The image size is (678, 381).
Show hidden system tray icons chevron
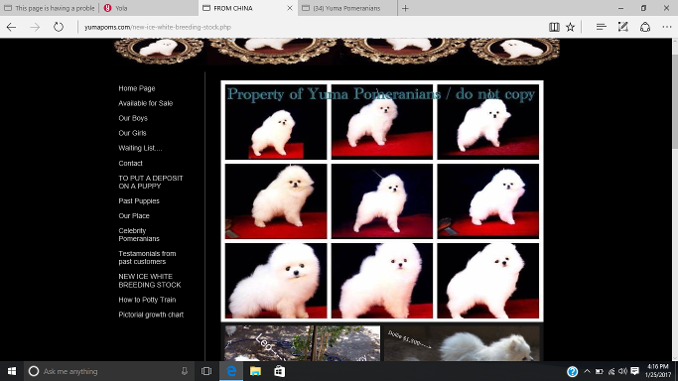pyautogui.click(x=587, y=371)
